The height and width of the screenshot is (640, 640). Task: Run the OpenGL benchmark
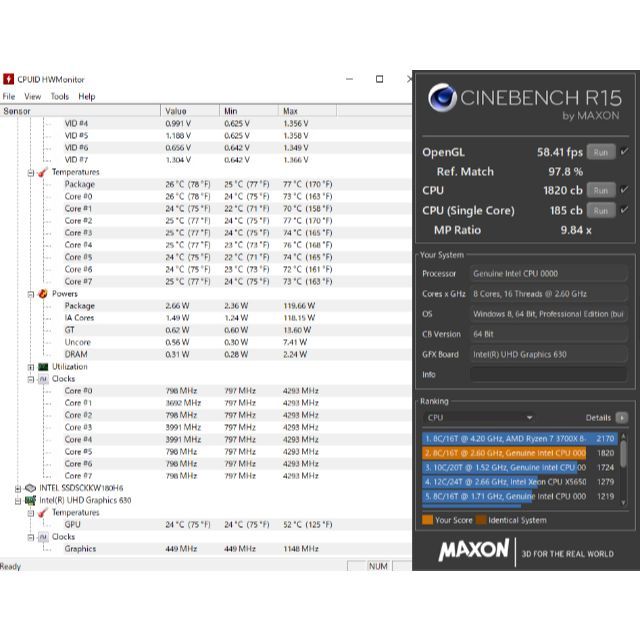coord(601,152)
